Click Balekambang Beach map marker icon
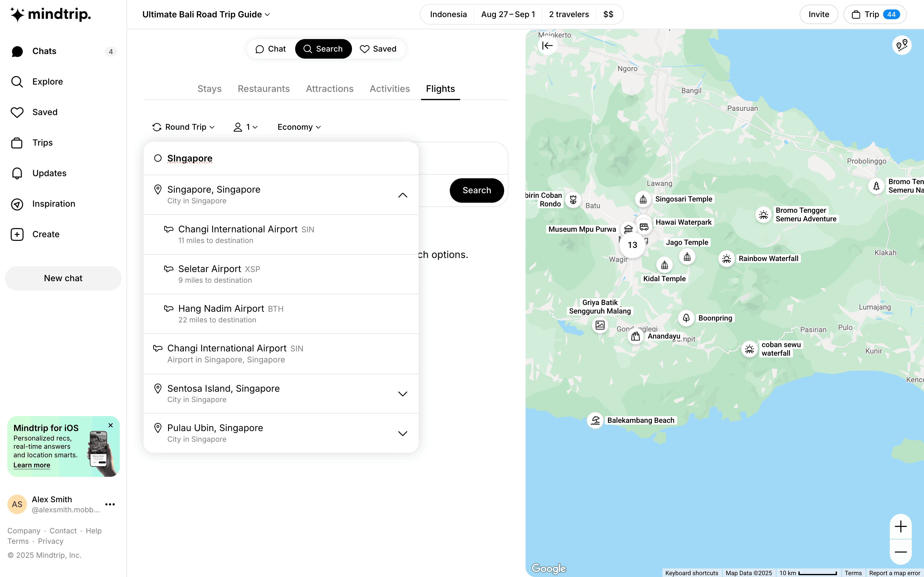Viewport: 924px width, 577px height. [x=595, y=421]
